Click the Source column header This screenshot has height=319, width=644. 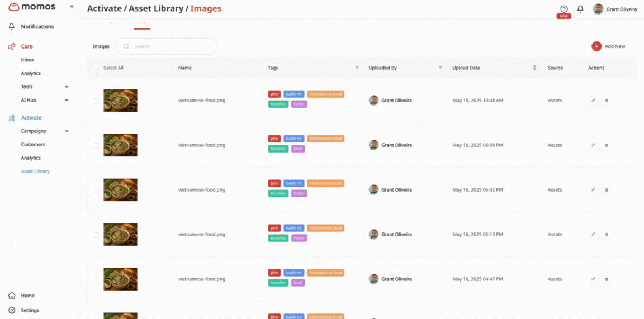[555, 68]
